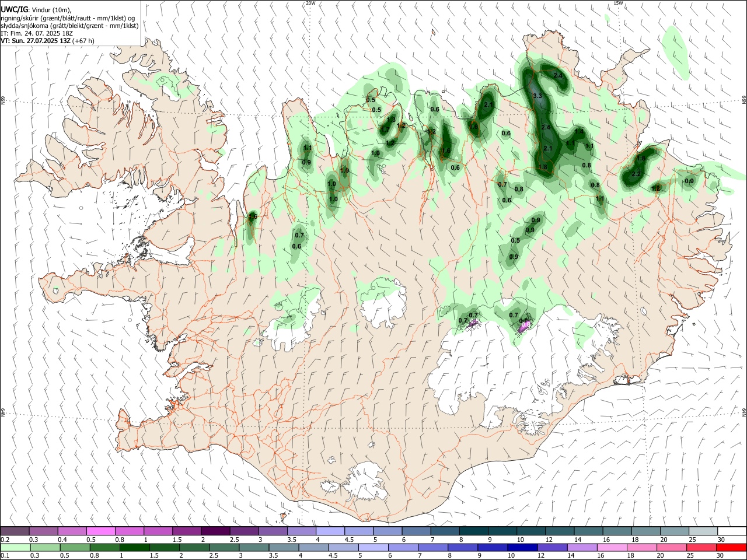Select the royal blue 9 swatch in lower legend row
Image resolution: width=747 pixels, height=560 pixels.
(493, 548)
